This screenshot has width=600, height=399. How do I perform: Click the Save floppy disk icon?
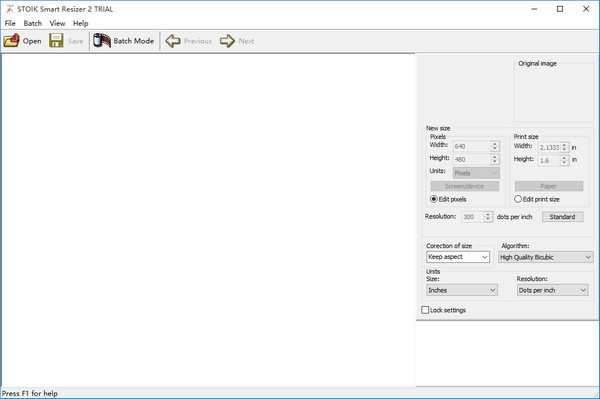pyautogui.click(x=56, y=41)
